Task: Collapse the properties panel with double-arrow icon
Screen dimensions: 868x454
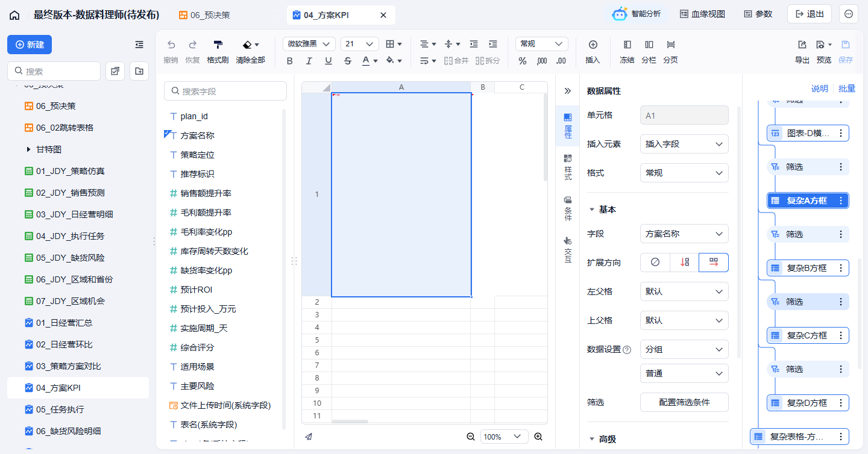Action: [567, 91]
